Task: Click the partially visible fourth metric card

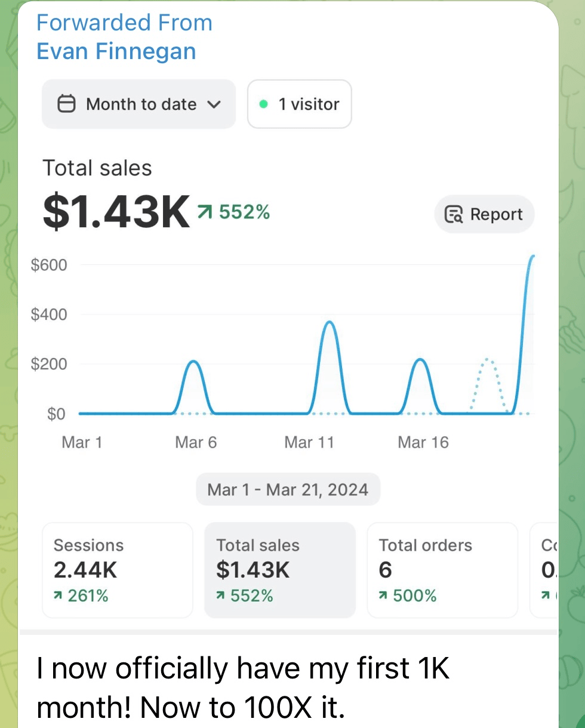Action: [544, 570]
